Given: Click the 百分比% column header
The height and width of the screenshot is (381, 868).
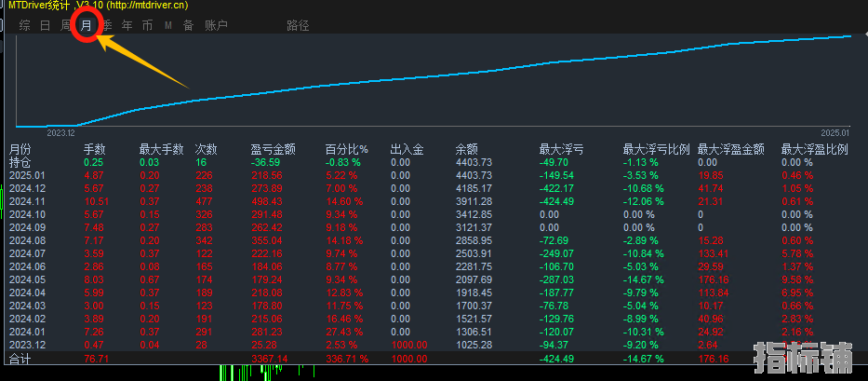Looking at the screenshot, I should 346,149.
